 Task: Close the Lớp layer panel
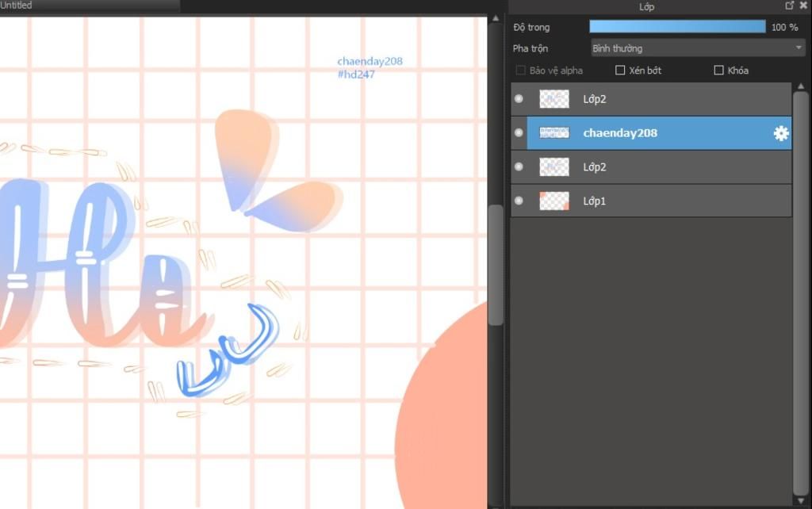[804, 6]
